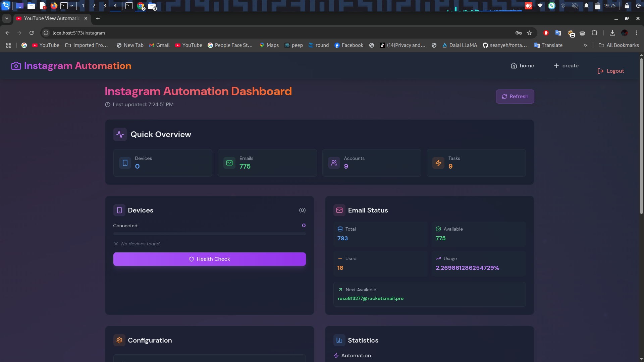Open the seanyeh/fonta GitHub bookmark

[x=505, y=45]
